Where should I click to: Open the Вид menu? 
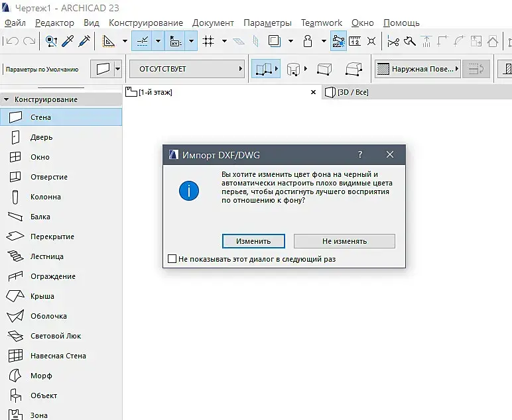[x=92, y=23]
